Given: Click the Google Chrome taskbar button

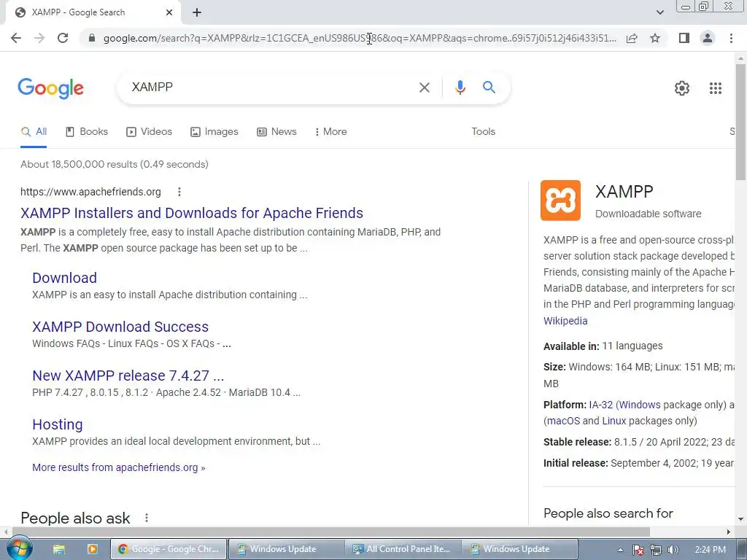Looking at the screenshot, I should click(169, 549).
